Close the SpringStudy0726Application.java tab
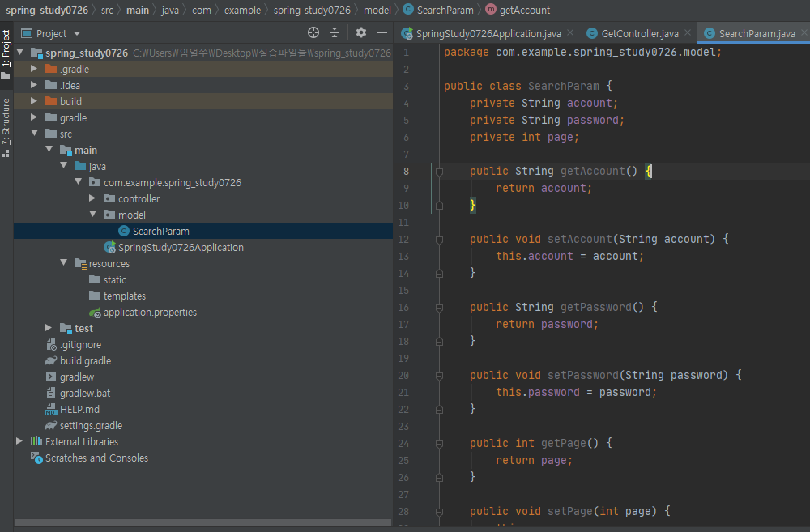 570,33
